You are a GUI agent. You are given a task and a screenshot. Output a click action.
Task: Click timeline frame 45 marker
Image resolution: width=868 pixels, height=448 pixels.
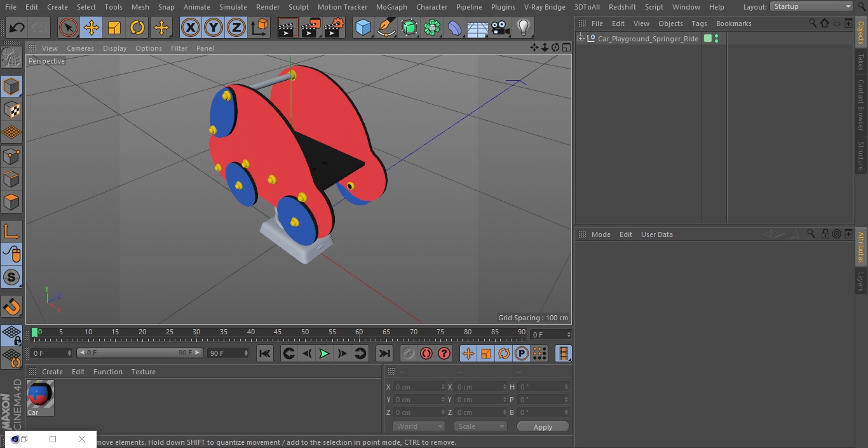coord(278,332)
